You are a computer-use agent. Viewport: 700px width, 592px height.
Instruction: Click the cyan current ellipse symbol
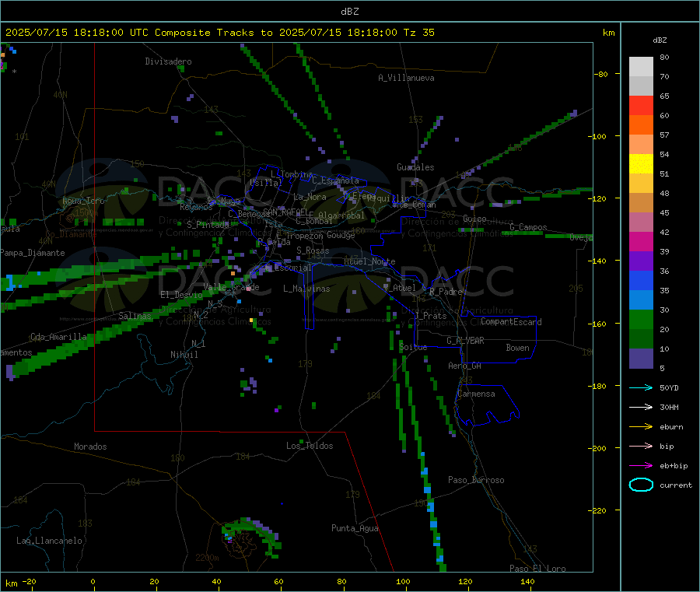tap(641, 485)
